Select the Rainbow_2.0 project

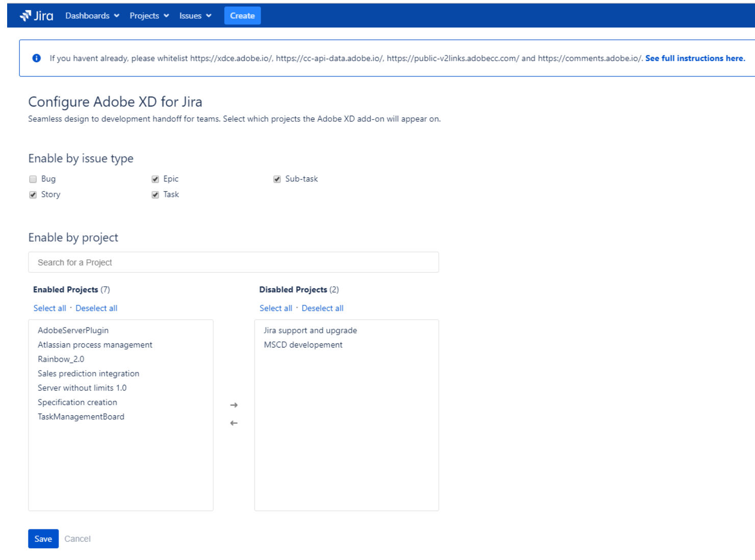pos(62,359)
